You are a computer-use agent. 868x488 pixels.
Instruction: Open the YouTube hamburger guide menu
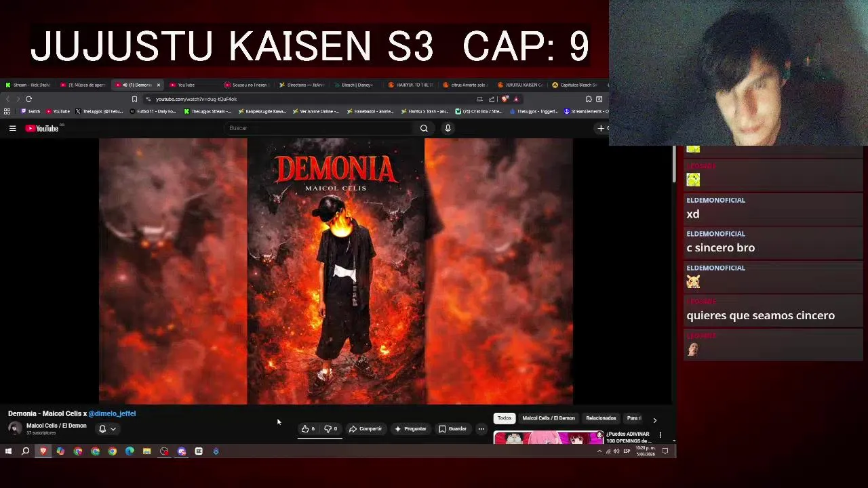tap(12, 128)
